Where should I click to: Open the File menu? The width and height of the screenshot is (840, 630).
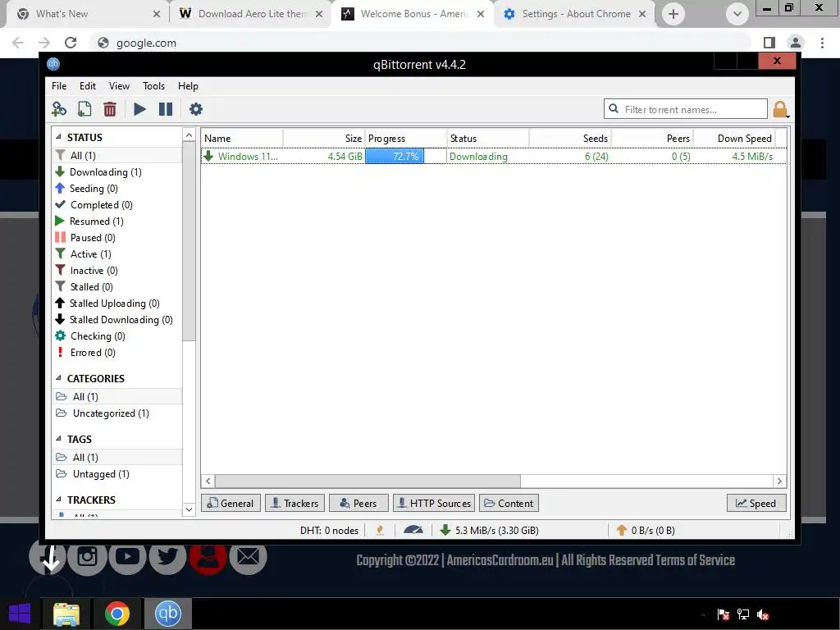tap(59, 85)
